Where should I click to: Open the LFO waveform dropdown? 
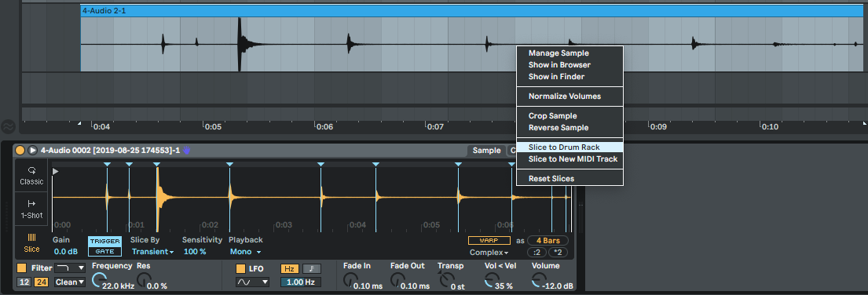(x=252, y=282)
